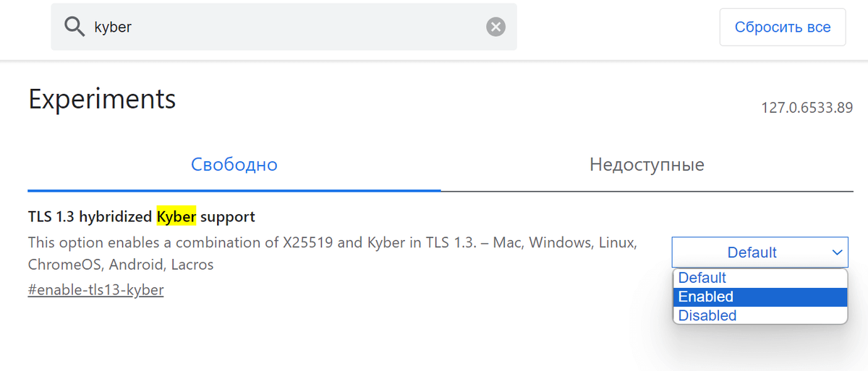Open the #enable-tls13-kyber anchor link
This screenshot has width=868, height=371.
click(95, 290)
